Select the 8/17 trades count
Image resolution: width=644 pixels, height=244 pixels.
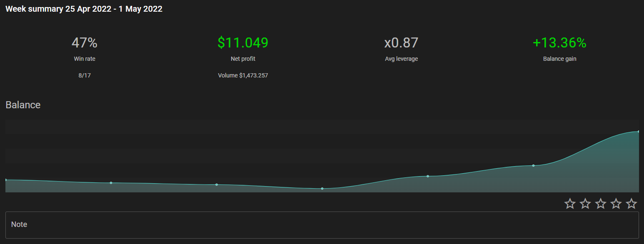(85, 75)
